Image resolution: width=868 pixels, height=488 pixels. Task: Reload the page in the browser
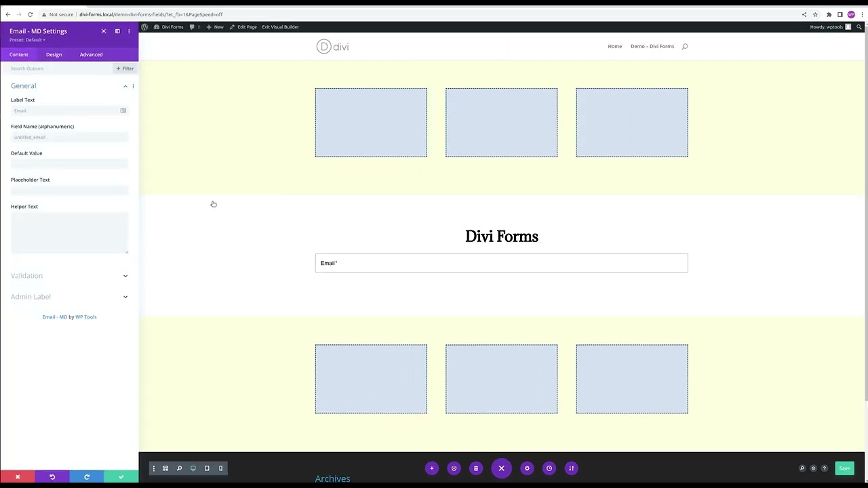(x=31, y=14)
